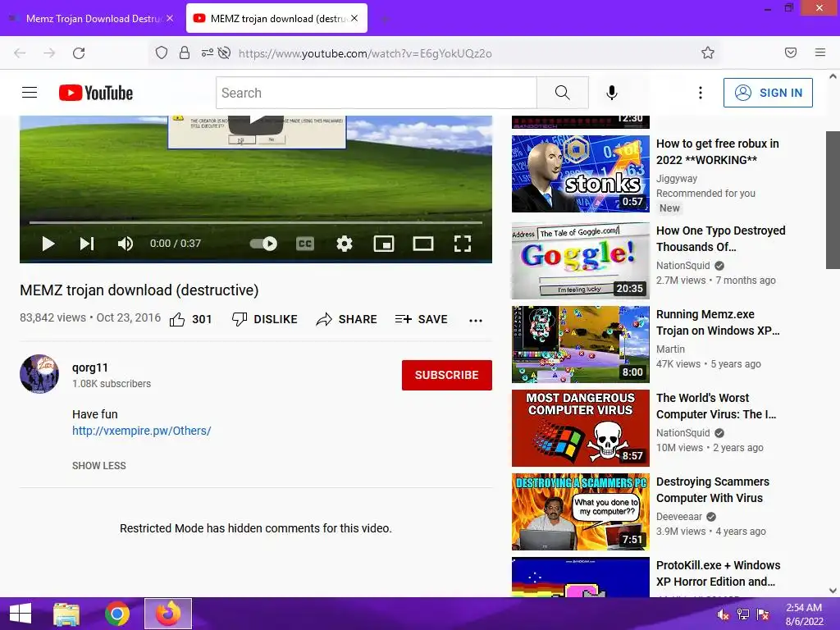Open the YouTube guide hamburger menu
The image size is (840, 630).
[30, 93]
